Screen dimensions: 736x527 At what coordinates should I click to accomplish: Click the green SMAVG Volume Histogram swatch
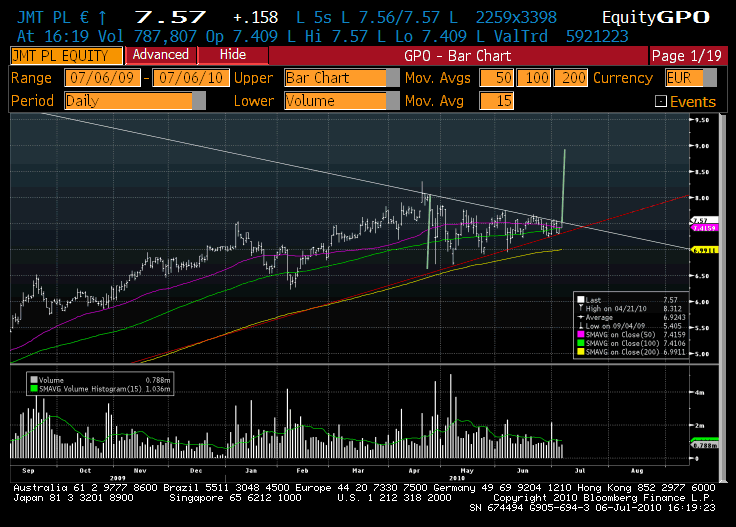[x=34, y=389]
